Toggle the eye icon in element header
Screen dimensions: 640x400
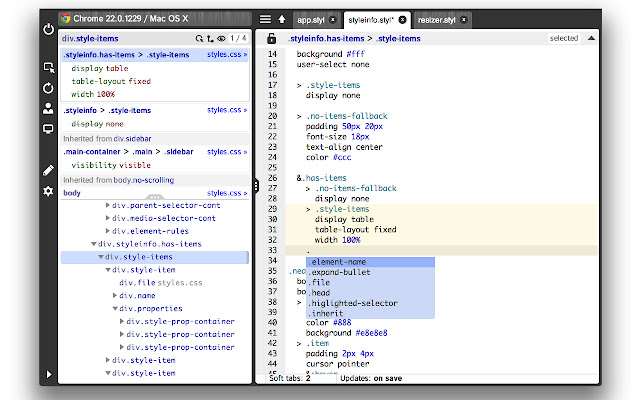pos(221,38)
